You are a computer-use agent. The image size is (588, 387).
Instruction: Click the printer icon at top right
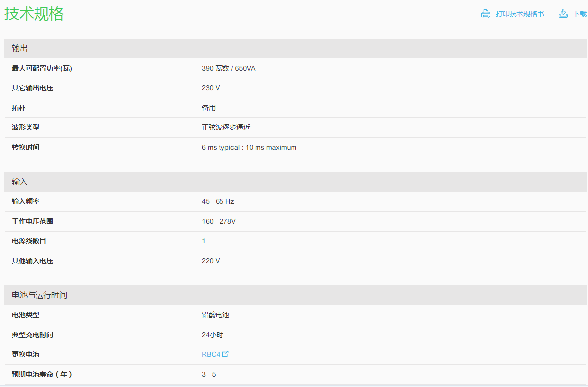486,14
